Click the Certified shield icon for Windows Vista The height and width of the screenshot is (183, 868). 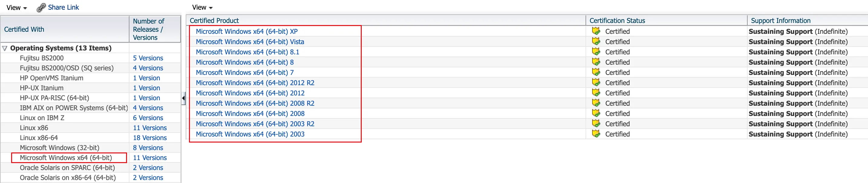(x=596, y=42)
